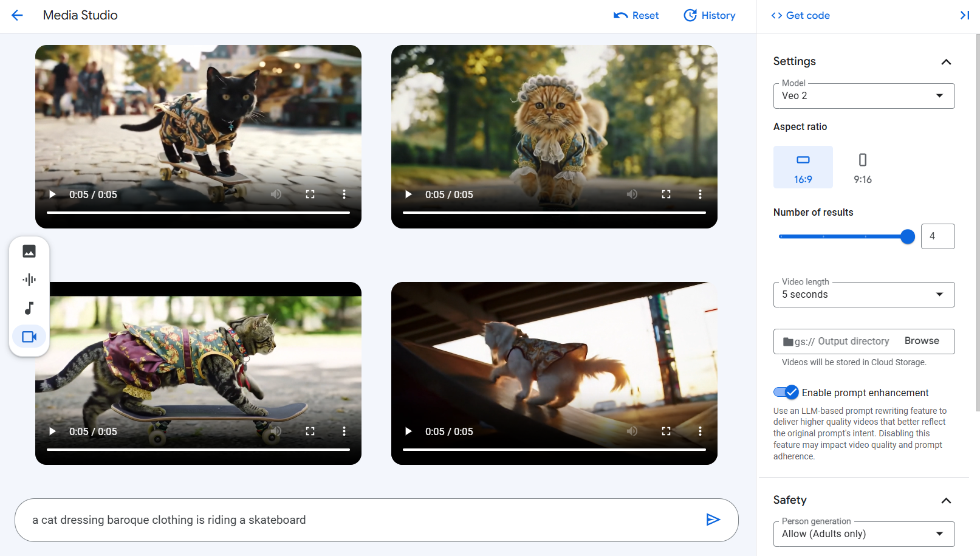Viewport: 980px width, 556px height.
Task: Click the back arrow beside Media Studio
Action: coord(17,16)
